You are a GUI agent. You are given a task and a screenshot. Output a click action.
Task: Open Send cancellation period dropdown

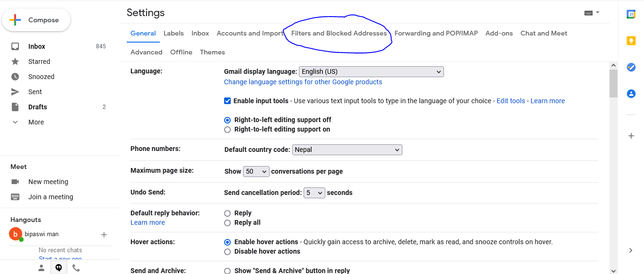point(314,193)
